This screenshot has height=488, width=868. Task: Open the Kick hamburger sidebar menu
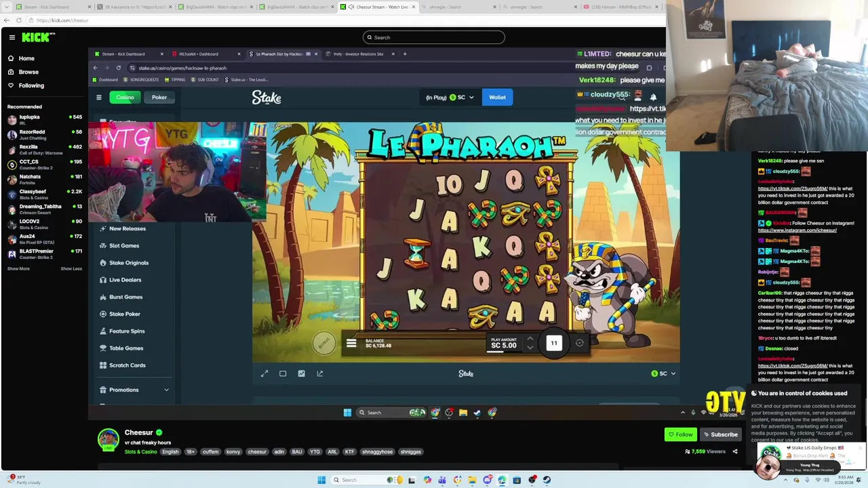coord(12,37)
